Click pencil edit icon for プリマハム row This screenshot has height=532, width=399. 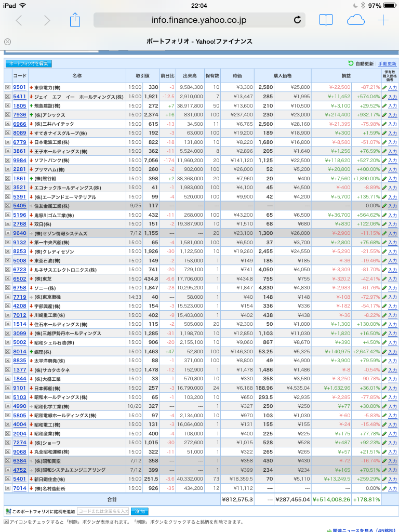384,169
